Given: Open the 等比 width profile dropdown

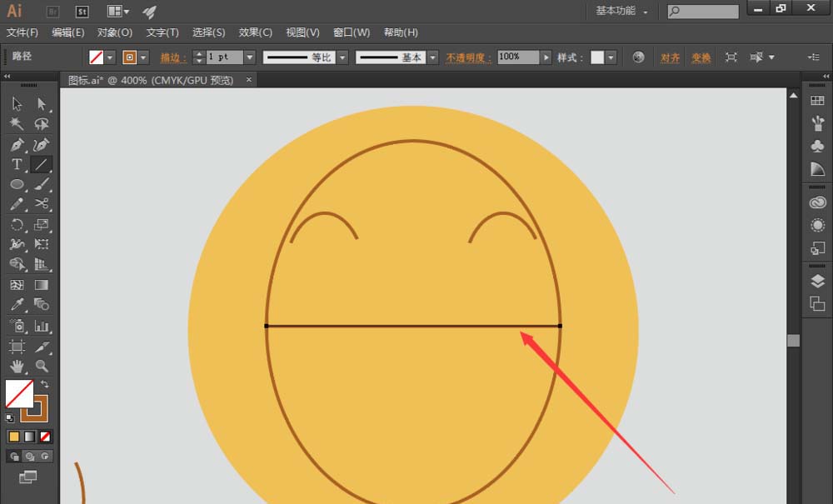Looking at the screenshot, I should [x=342, y=57].
